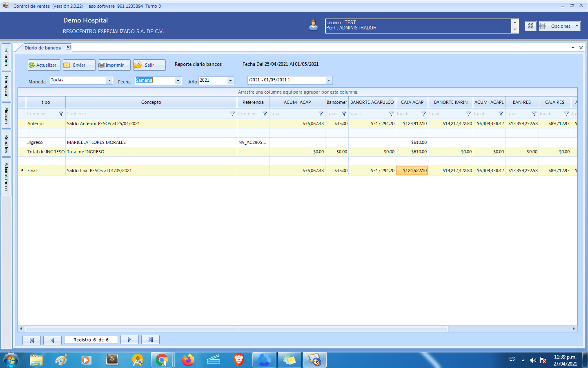The height and width of the screenshot is (368, 588).
Task: Go to first record navigation button
Action: coord(31,340)
